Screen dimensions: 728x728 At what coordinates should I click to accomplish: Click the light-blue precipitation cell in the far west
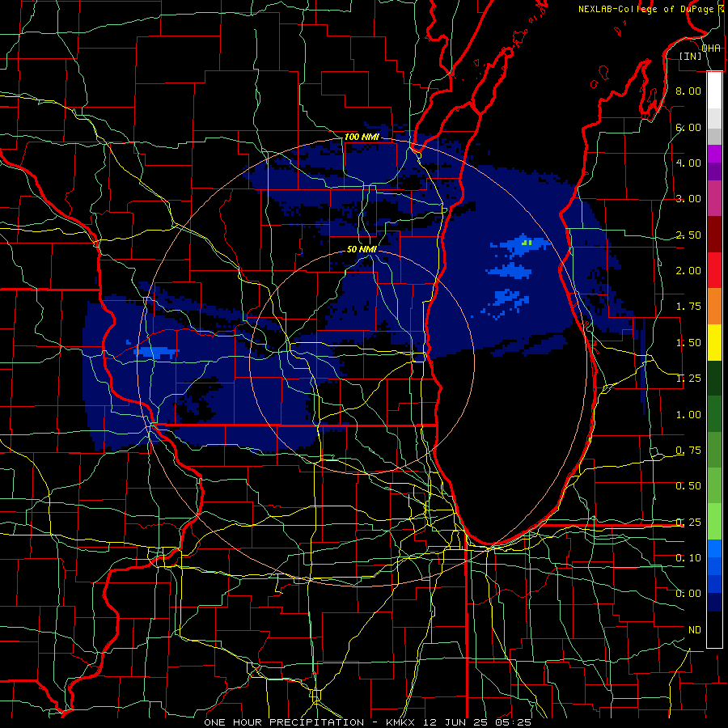(156, 352)
